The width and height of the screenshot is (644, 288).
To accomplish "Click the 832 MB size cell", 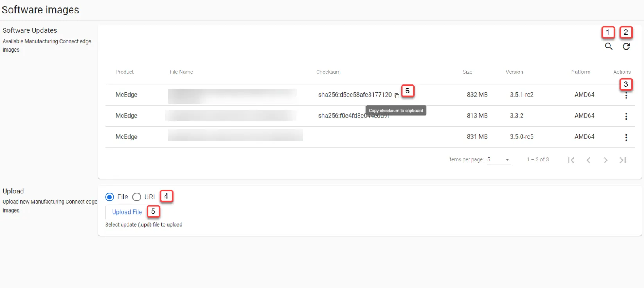I will click(x=477, y=95).
